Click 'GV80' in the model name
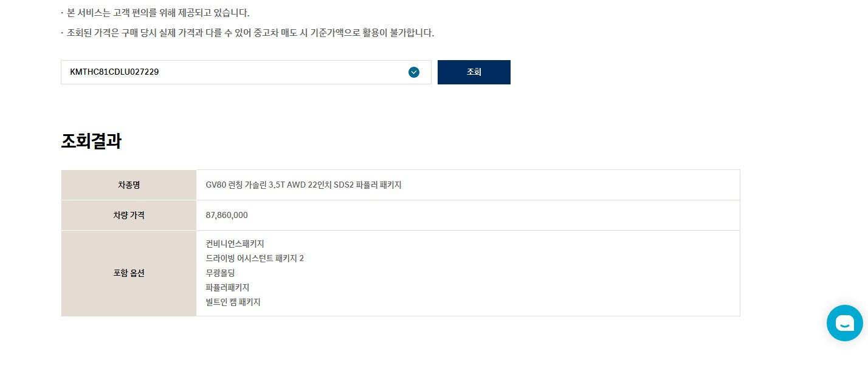This screenshot has width=868, height=371. click(216, 185)
